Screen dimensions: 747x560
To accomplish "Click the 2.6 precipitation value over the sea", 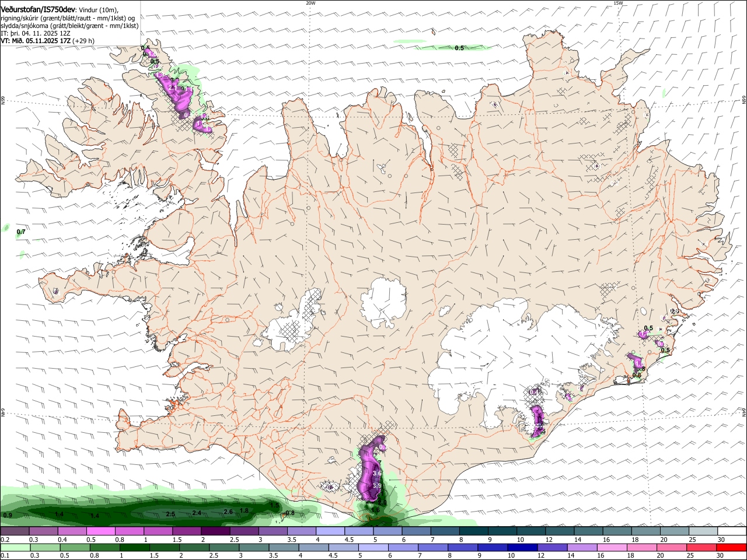I will point(228,512).
